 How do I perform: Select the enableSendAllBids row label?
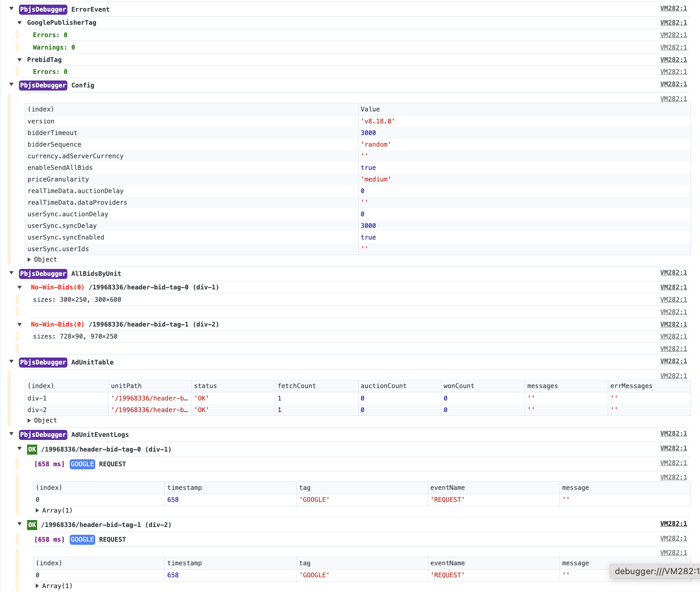pyautogui.click(x=60, y=168)
